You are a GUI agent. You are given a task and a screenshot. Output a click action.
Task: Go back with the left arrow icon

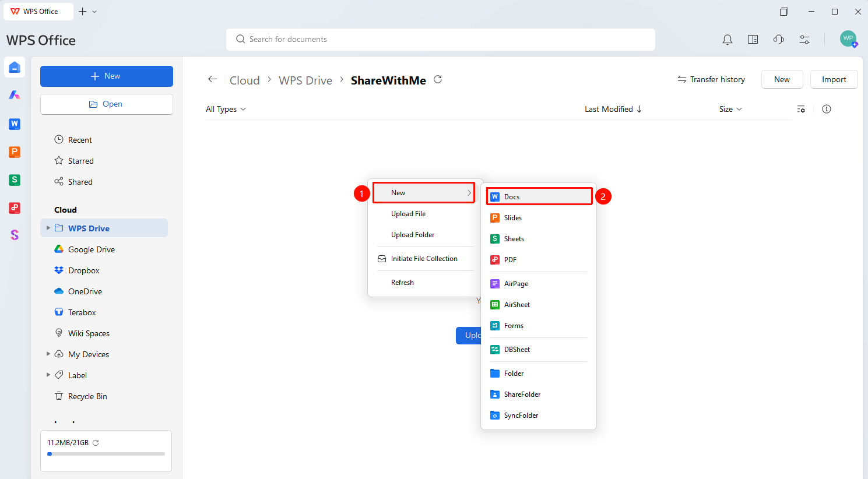(213, 79)
